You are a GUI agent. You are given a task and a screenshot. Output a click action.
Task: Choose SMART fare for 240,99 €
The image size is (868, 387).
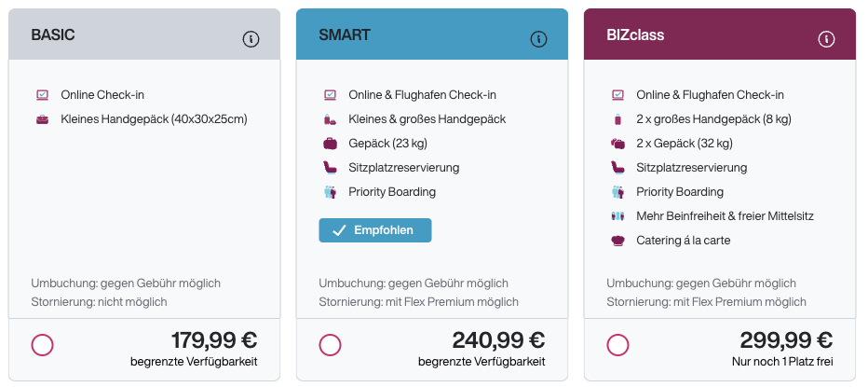(x=331, y=345)
